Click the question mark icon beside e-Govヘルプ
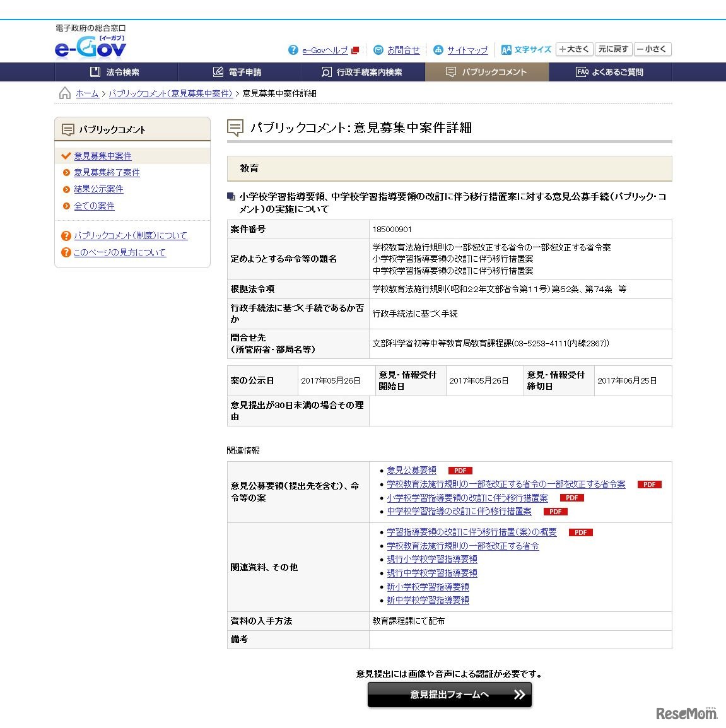 coord(293,50)
